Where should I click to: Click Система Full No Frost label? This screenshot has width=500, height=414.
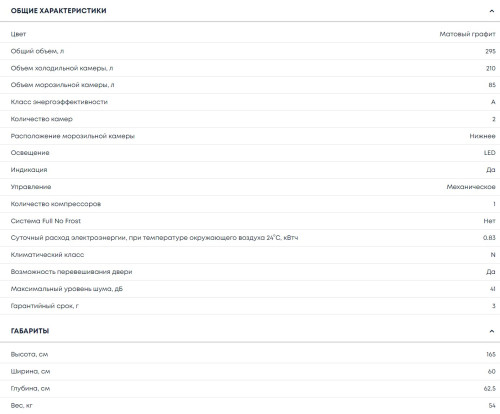[46, 221]
